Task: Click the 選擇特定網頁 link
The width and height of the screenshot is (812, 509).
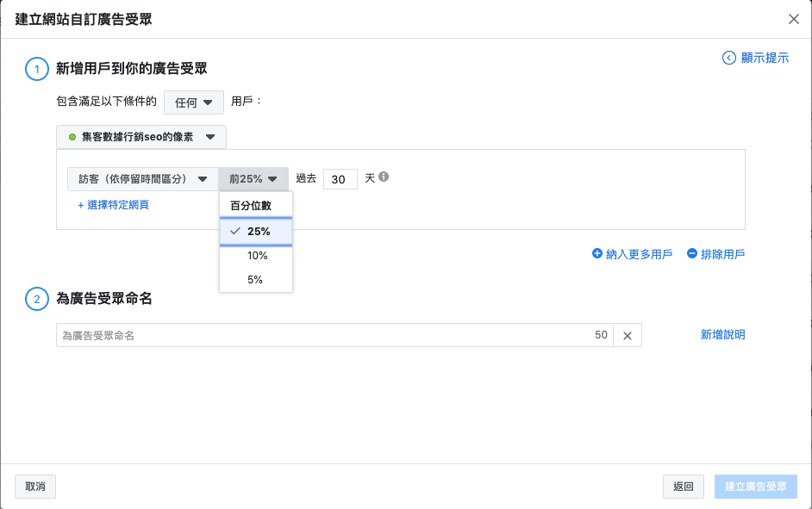Action: [114, 205]
